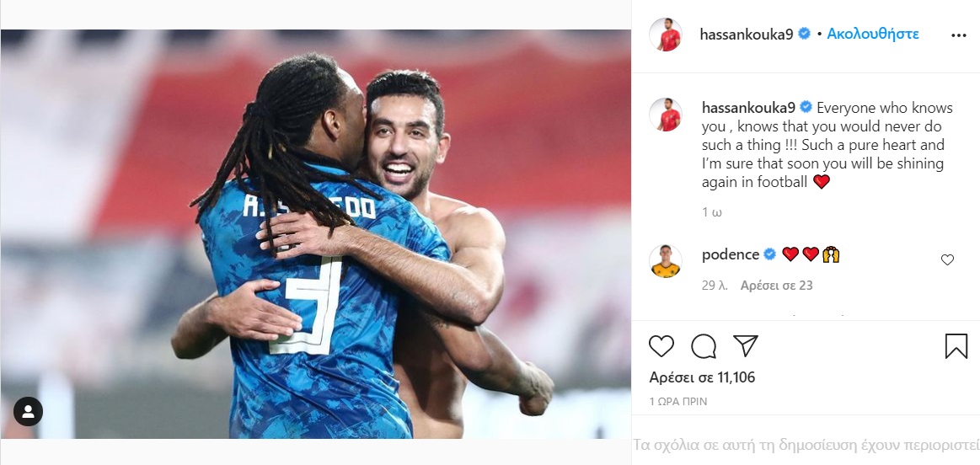The width and height of the screenshot is (980, 465).
Task: Click Ακολουθήστε follow button
Action: tap(872, 34)
